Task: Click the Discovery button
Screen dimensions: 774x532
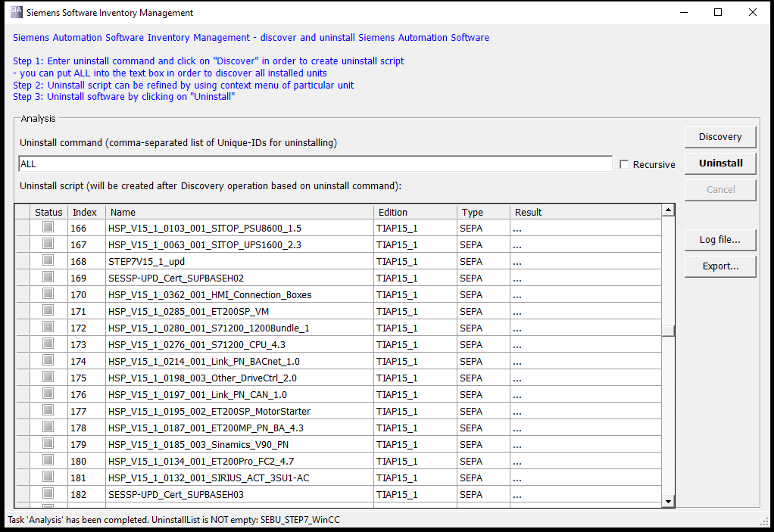Action: coord(719,137)
